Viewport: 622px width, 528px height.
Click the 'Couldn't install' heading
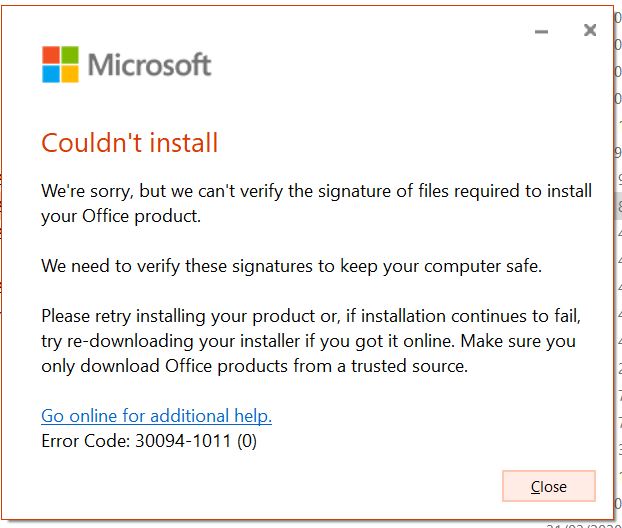[x=130, y=143]
